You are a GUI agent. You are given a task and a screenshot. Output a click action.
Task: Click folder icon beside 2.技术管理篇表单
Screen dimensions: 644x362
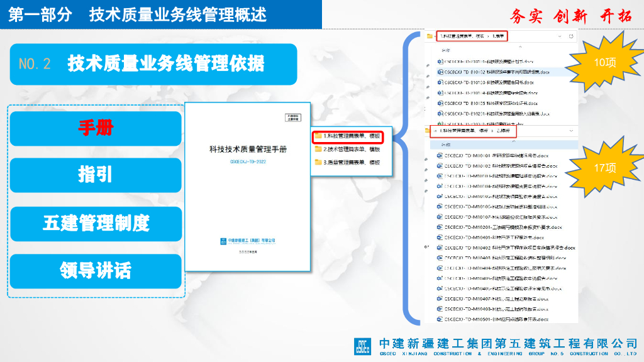[x=318, y=149]
